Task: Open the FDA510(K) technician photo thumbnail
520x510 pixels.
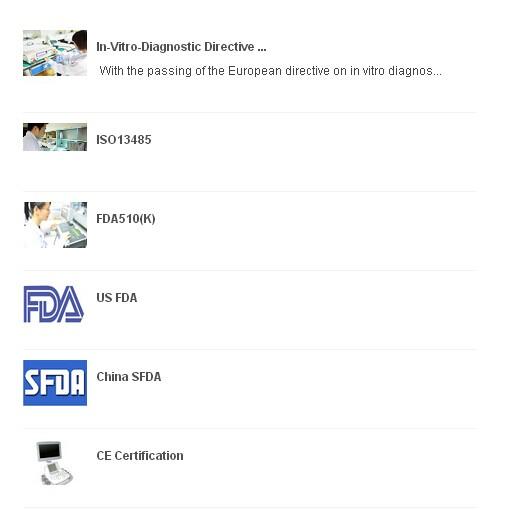Action: pyautogui.click(x=55, y=225)
